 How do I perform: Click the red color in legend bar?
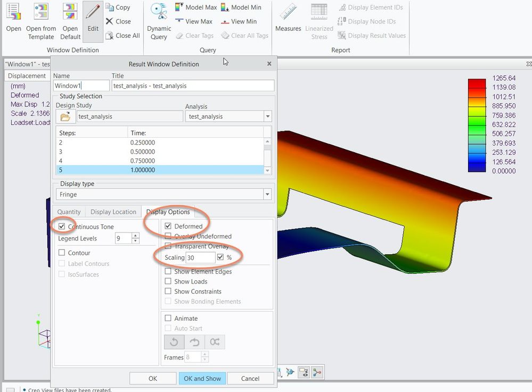[x=477, y=84]
